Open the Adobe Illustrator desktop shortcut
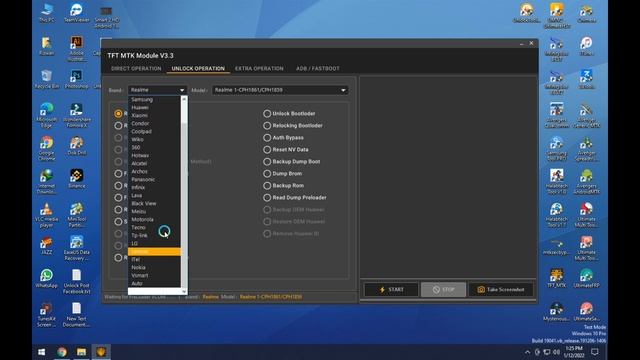 (76, 49)
